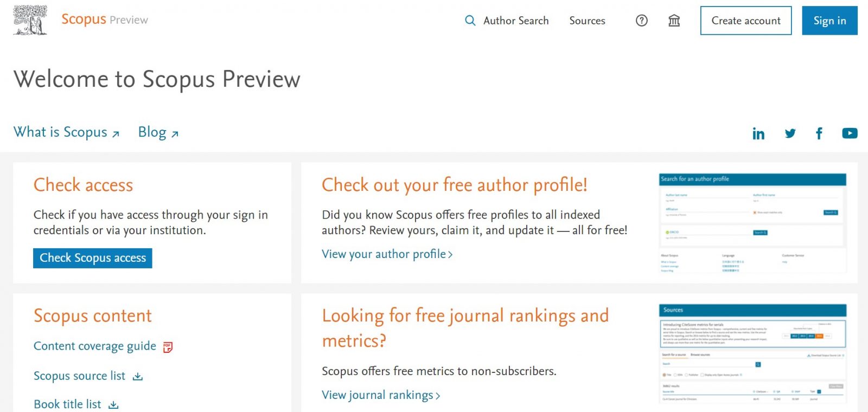Click the Check Scopus access button

92,258
